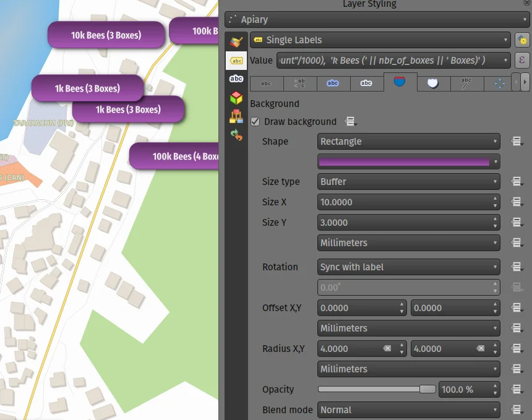Viewport: 532px width, 420px height.
Task: Switch to the Buffer text tab
Action: [333, 83]
